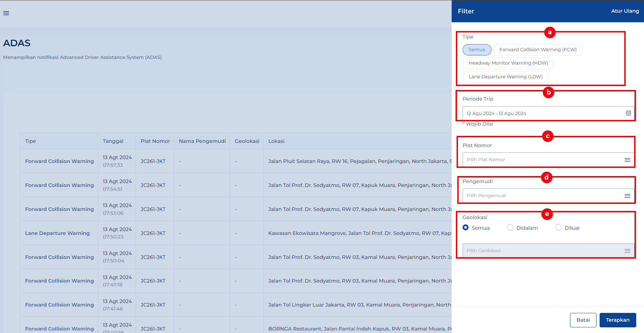Click the ADAS page title

point(17,43)
